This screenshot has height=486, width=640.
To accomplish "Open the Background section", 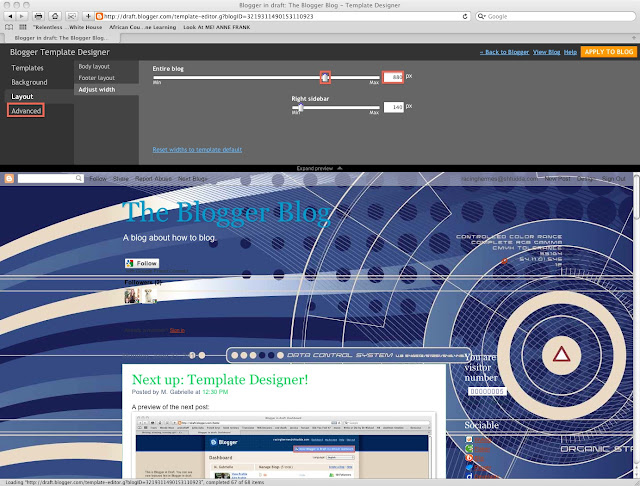I will (x=29, y=82).
